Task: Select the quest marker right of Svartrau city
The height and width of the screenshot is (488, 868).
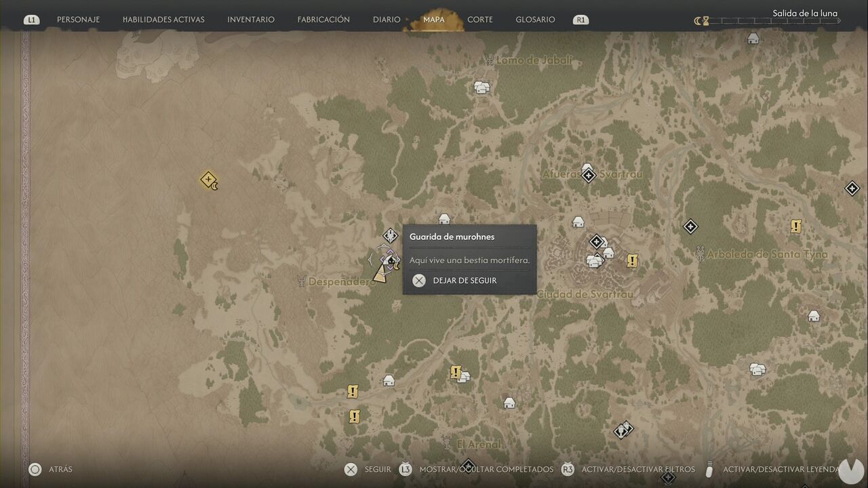Action: [x=632, y=260]
